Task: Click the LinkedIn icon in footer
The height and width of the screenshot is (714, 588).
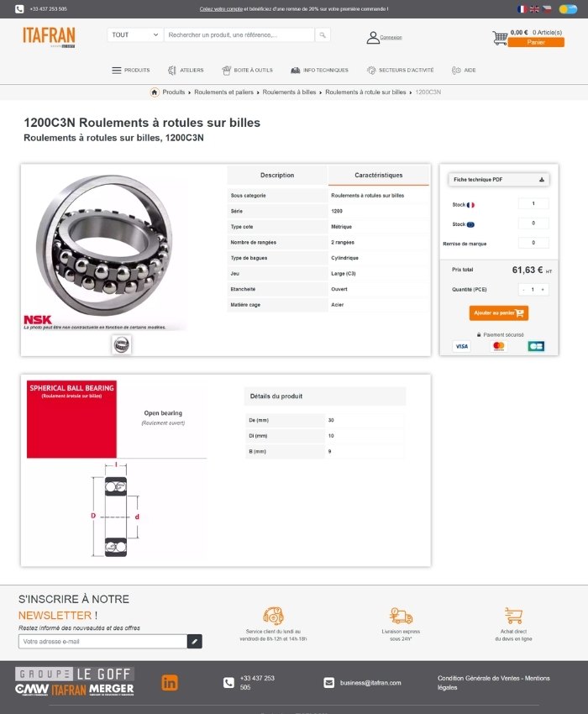Action: coord(170,683)
